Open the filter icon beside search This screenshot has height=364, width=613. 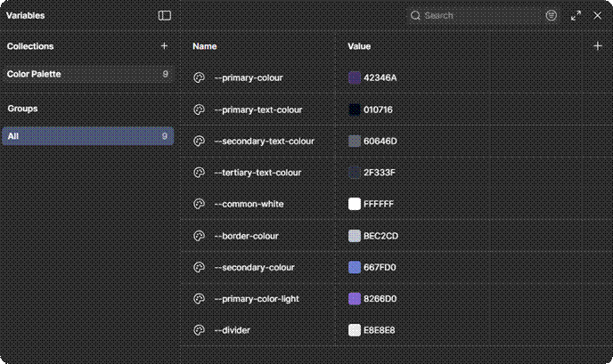(552, 15)
